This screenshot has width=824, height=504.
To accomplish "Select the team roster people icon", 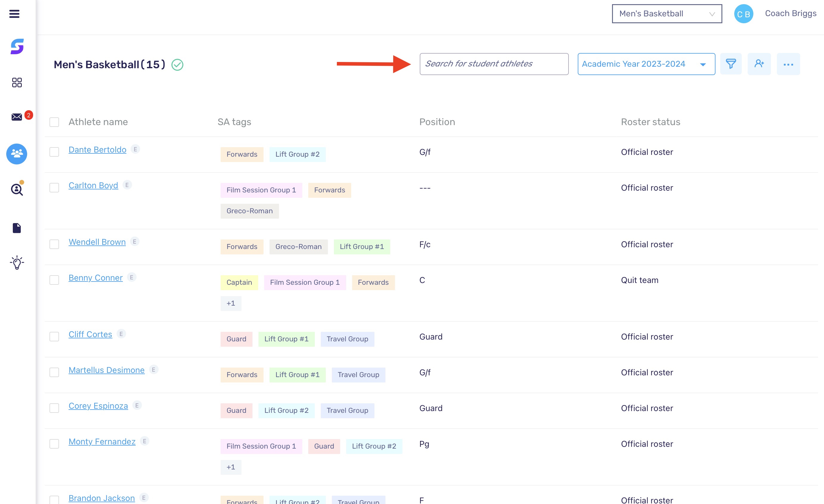I will [x=16, y=154].
